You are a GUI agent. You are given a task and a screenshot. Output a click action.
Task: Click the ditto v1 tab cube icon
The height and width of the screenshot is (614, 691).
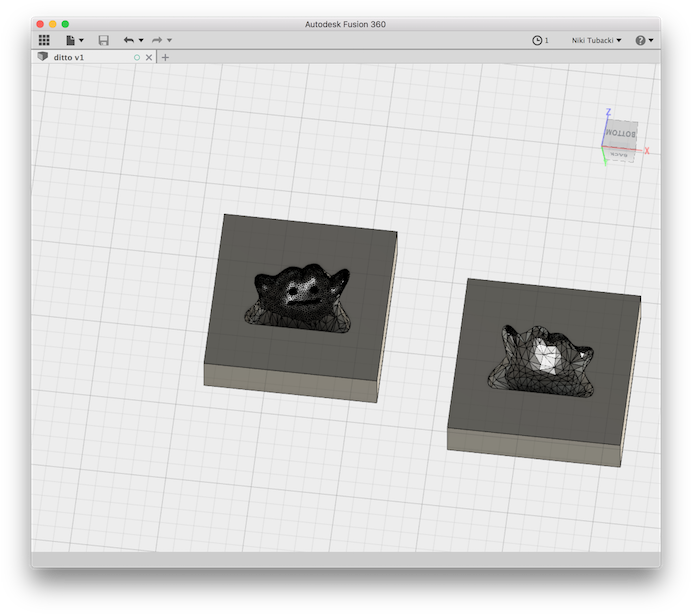[43, 56]
